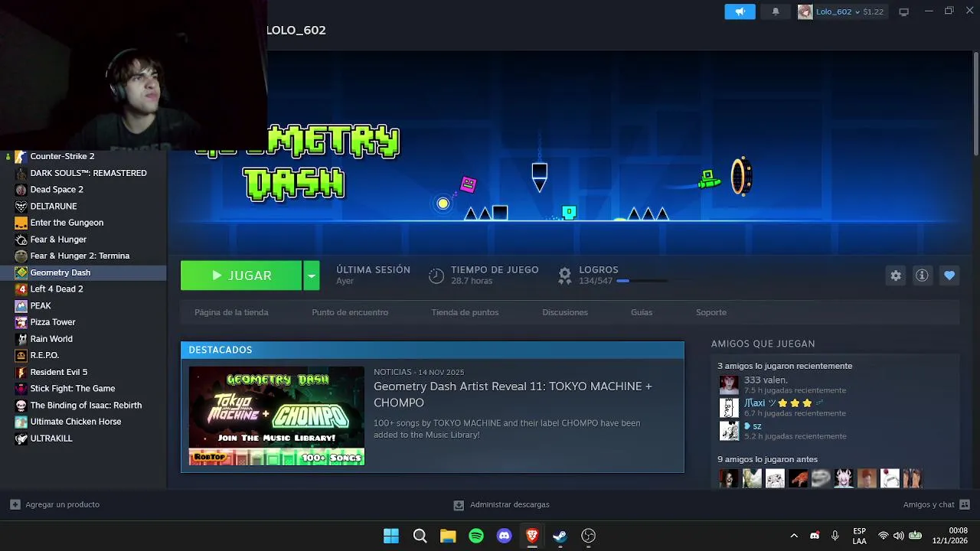Click the ESP LAA language indicator
The width and height of the screenshot is (980, 551).
click(x=860, y=536)
